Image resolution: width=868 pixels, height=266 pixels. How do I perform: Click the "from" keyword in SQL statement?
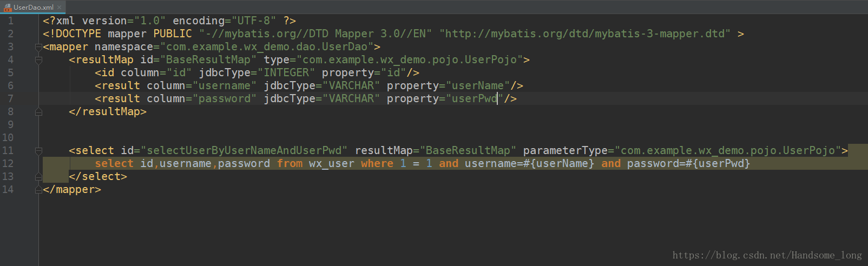tap(290, 163)
